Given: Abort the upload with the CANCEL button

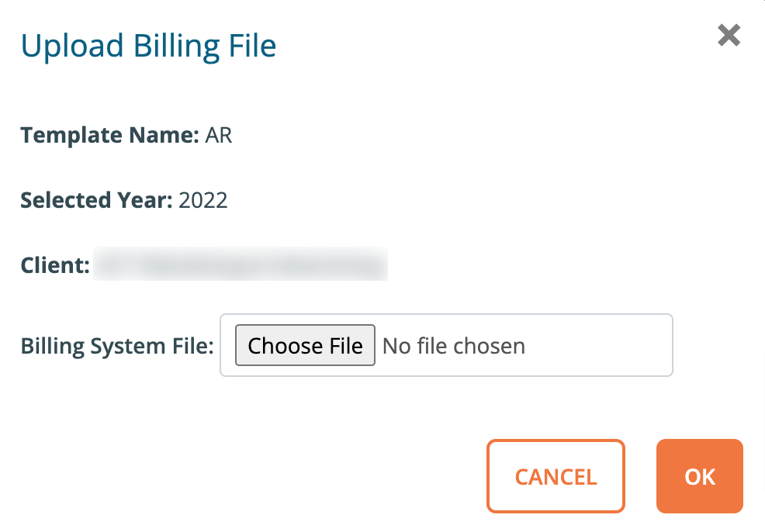Looking at the screenshot, I should pyautogui.click(x=556, y=476).
